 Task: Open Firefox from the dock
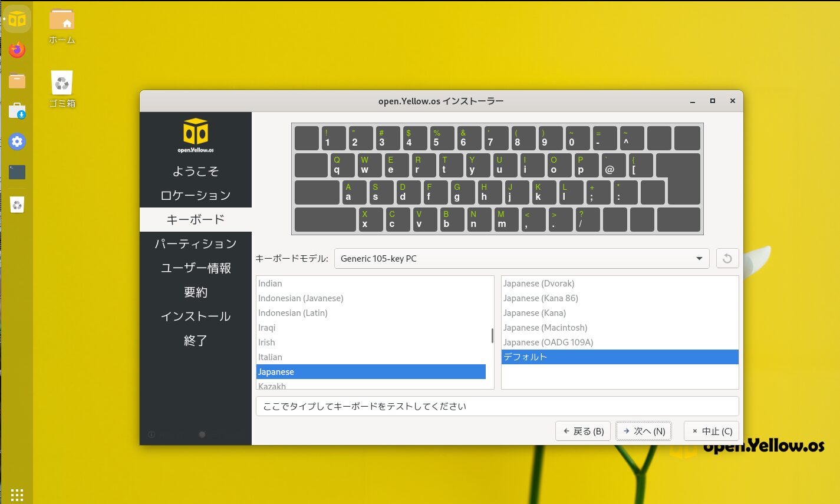(17, 50)
